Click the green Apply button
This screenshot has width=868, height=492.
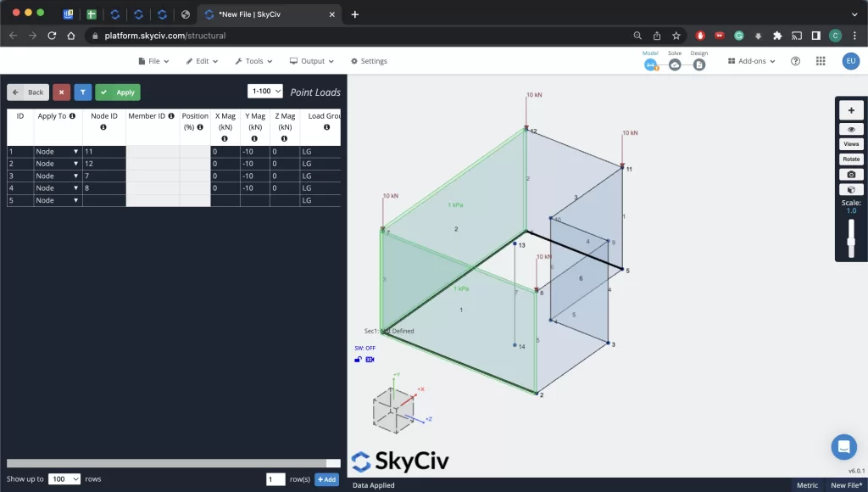click(118, 92)
